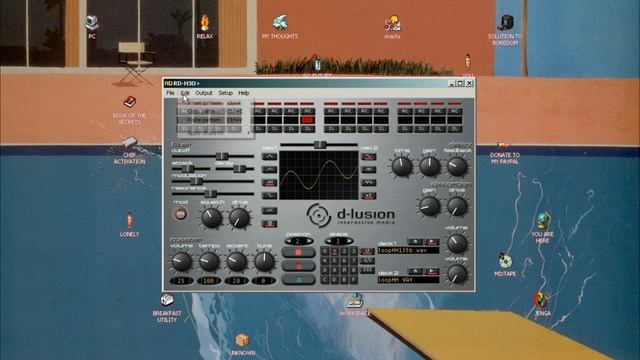The height and width of the screenshot is (360, 640).
Task: Click the resonance slider handle
Action: click(x=210, y=193)
